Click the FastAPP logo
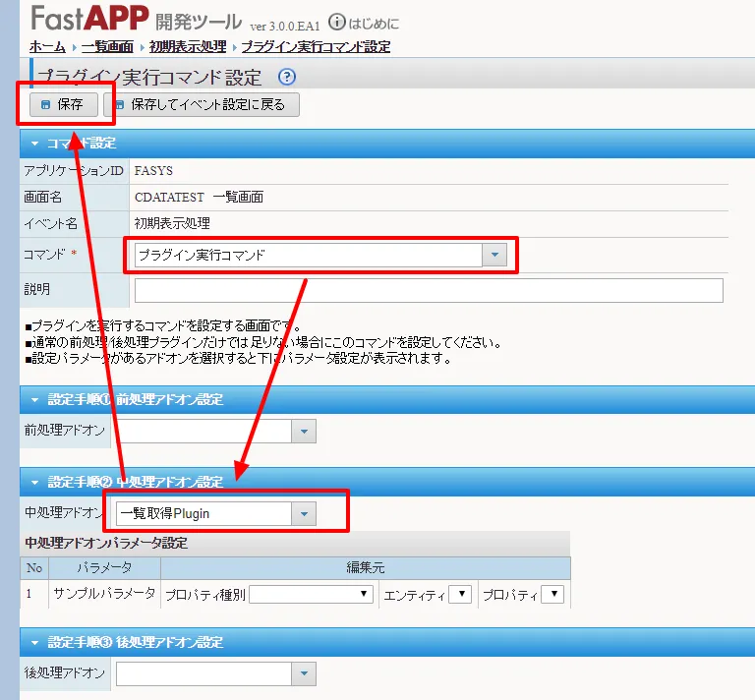The width and height of the screenshot is (755, 700). tap(90, 19)
